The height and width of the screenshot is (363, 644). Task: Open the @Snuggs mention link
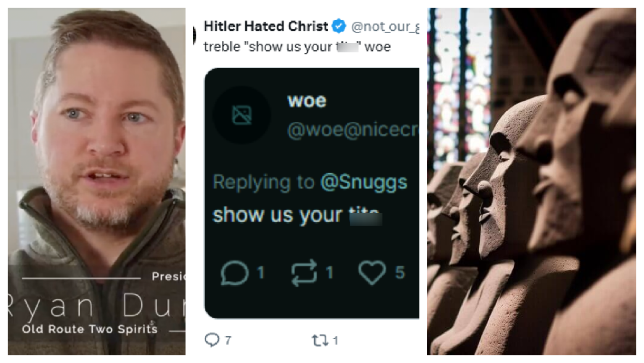(364, 182)
